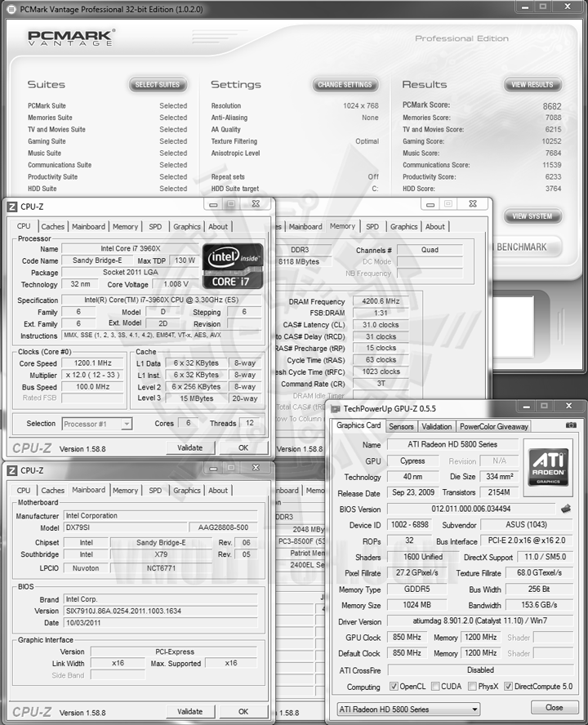Click the DRAM Frequency 4200.6 MHz field
Screen dimensions: 588x725
381,301
